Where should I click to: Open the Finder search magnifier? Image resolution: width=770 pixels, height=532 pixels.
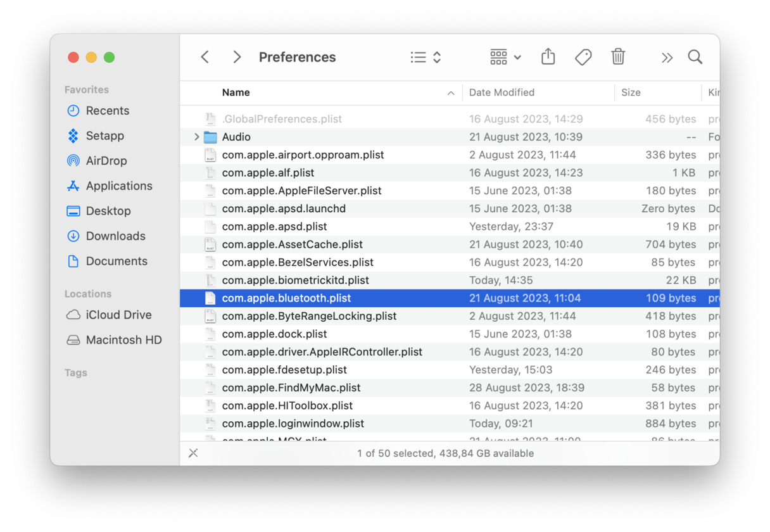[695, 57]
